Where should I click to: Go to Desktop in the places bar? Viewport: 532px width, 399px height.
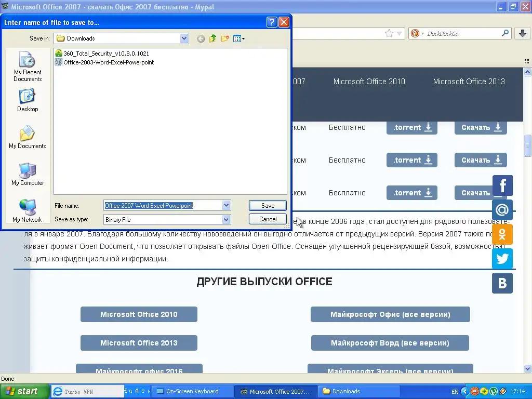pos(28,100)
